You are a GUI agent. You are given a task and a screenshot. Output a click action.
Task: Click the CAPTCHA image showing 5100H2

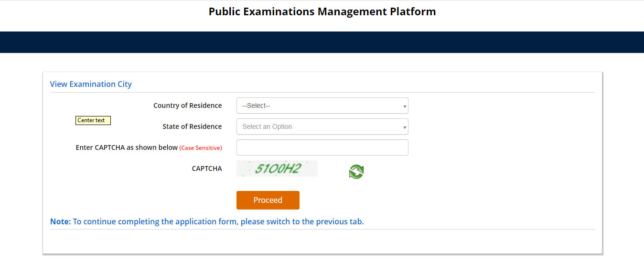(x=277, y=168)
